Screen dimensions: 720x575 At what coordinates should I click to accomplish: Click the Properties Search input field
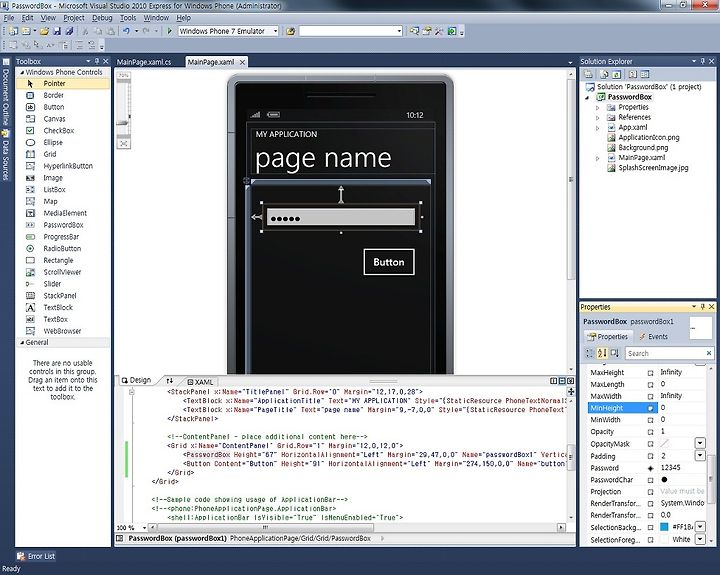665,353
